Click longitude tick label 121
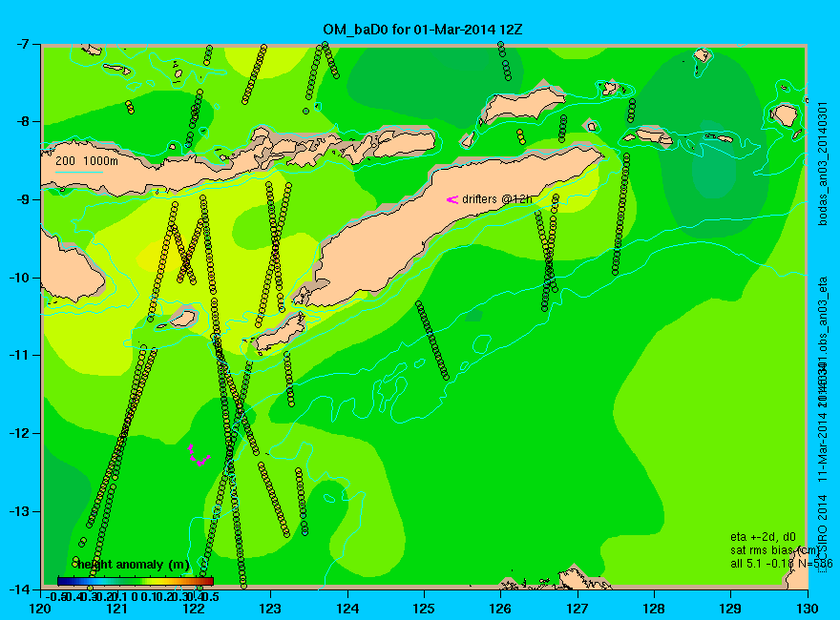The image size is (840, 620). pyautogui.click(x=117, y=609)
